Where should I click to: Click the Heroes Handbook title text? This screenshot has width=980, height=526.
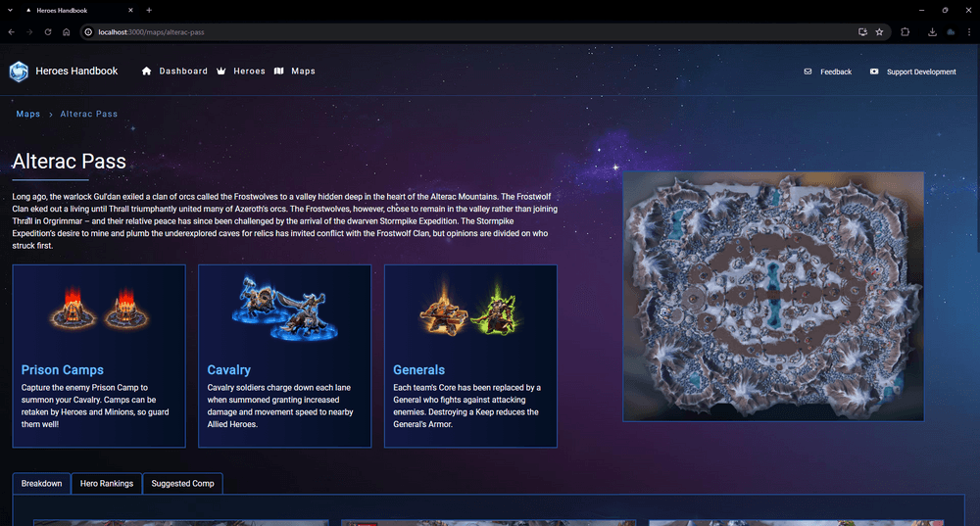76,72
